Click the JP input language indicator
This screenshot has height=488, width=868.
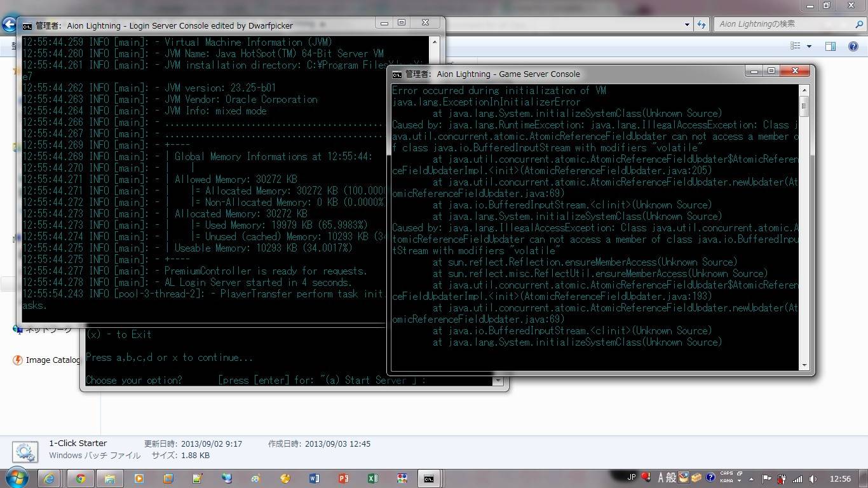click(x=631, y=477)
